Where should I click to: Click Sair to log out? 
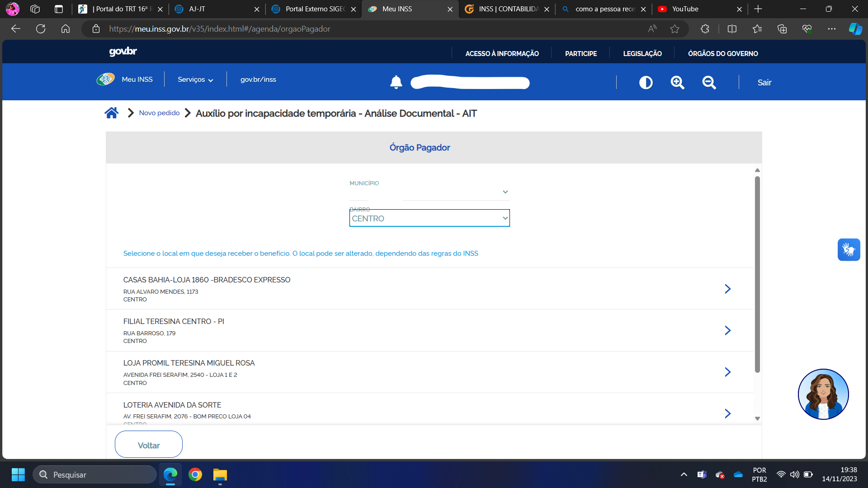click(764, 83)
